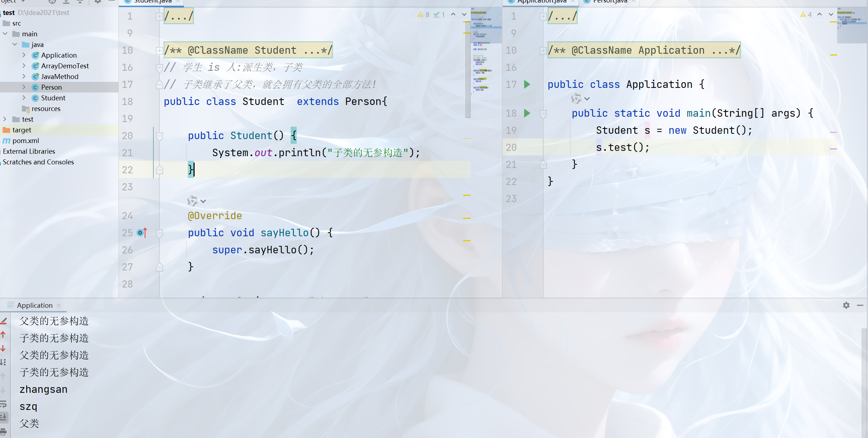Screen dimensions: 868x438
Task: Collapse the java folder in project tree
Action: [15, 44]
